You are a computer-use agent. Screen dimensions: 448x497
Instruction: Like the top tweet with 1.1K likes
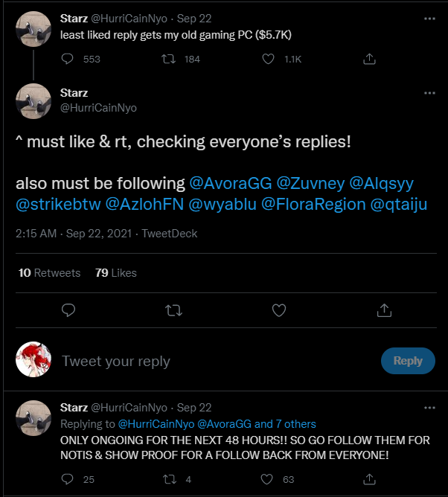tap(269, 60)
